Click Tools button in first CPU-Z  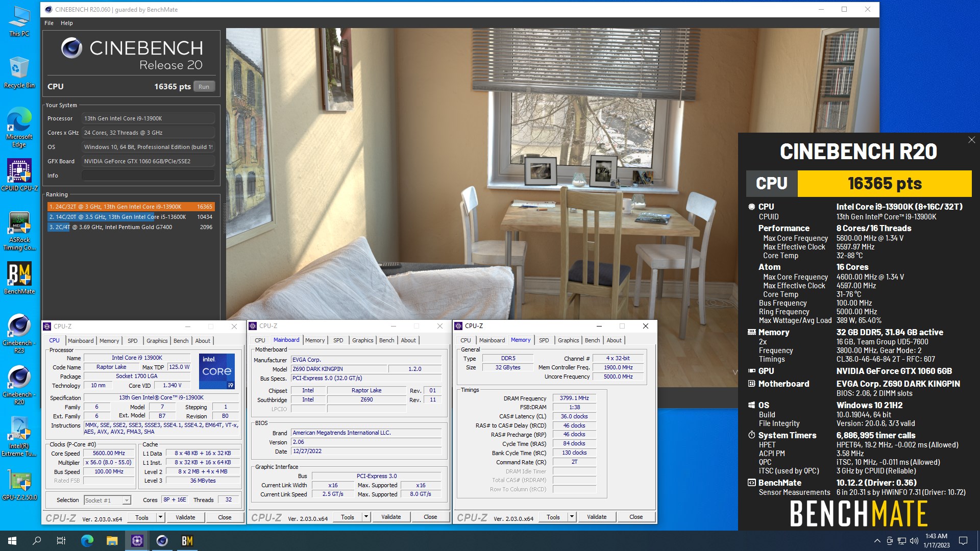142,517
